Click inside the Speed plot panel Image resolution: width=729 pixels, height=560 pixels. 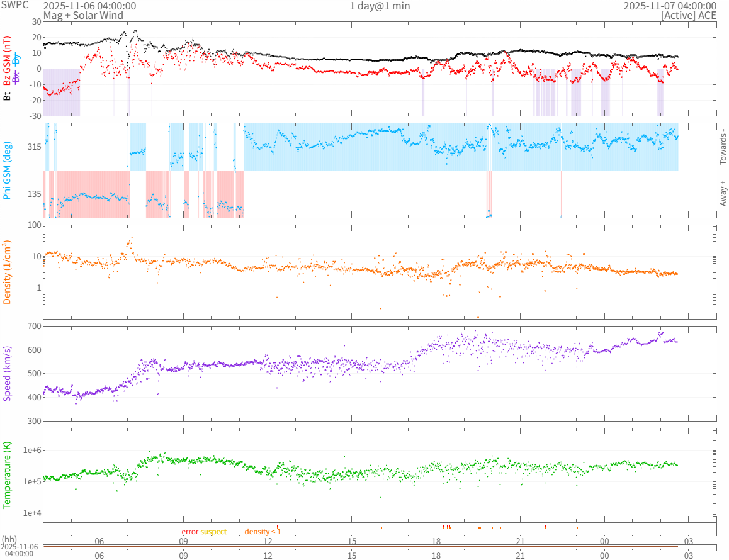[380, 374]
